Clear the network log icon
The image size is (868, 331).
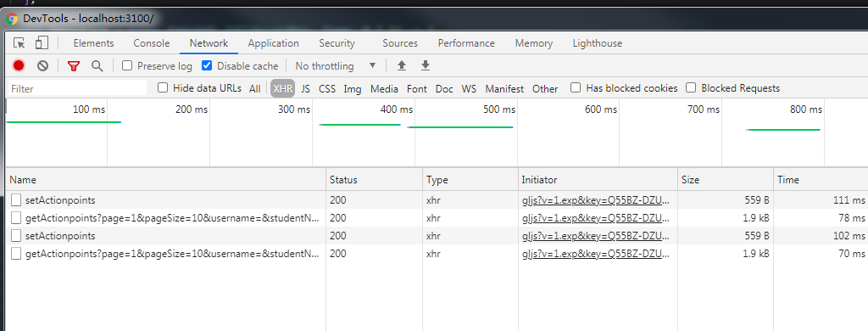pyautogui.click(x=42, y=66)
